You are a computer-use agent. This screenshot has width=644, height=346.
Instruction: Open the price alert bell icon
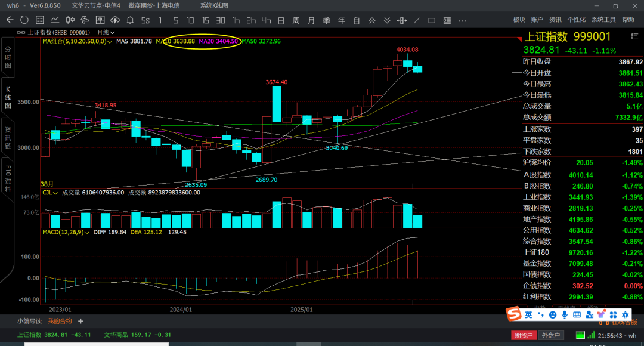tap(130, 20)
